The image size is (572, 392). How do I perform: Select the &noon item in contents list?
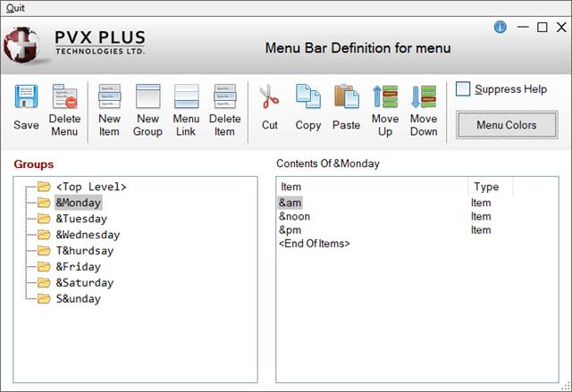click(x=294, y=216)
